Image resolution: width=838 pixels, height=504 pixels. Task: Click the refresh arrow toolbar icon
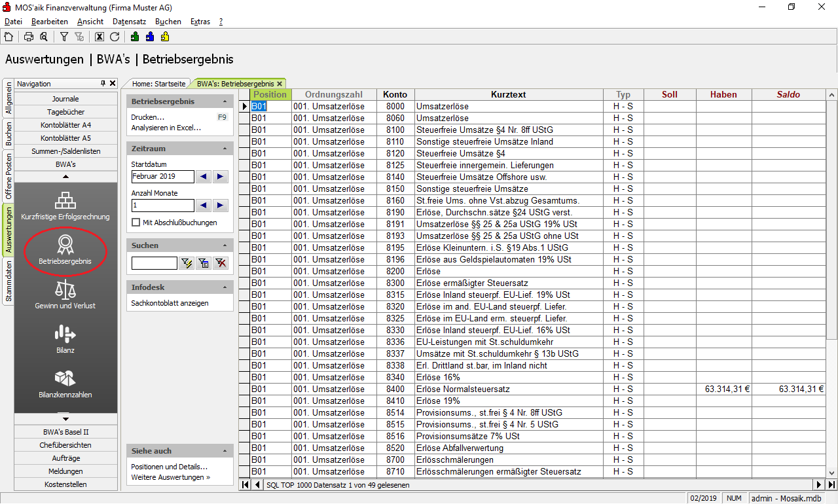click(x=115, y=37)
